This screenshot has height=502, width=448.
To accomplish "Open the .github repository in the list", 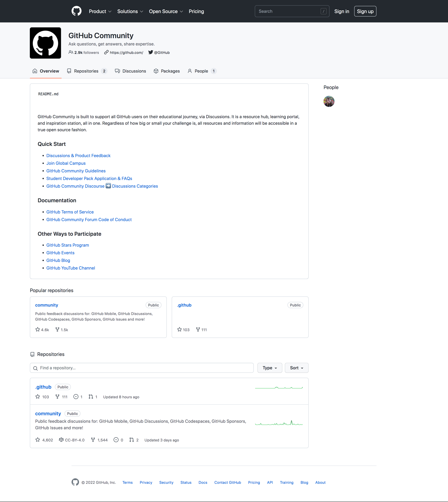I will [43, 387].
